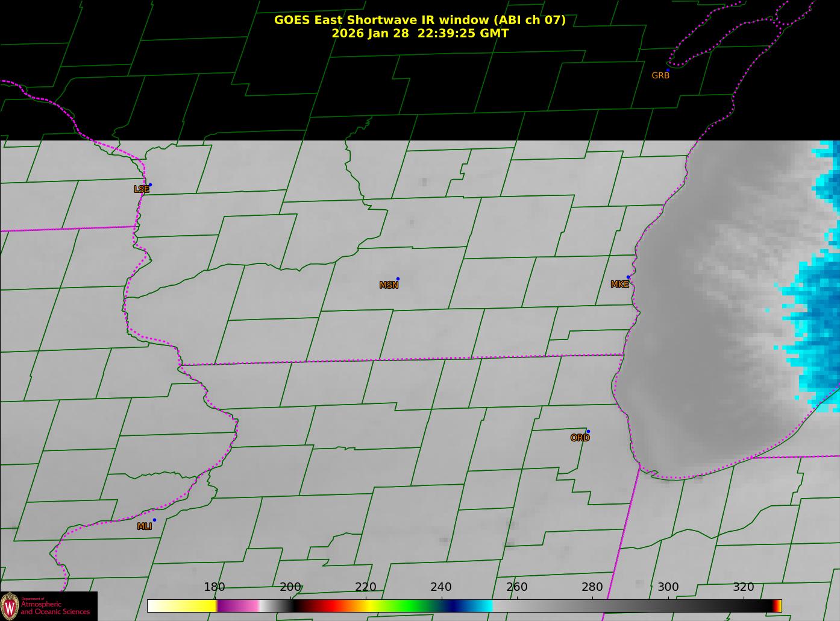Click the 2026 Jan 28 timestamp text
840x621 pixels.
(x=420, y=33)
